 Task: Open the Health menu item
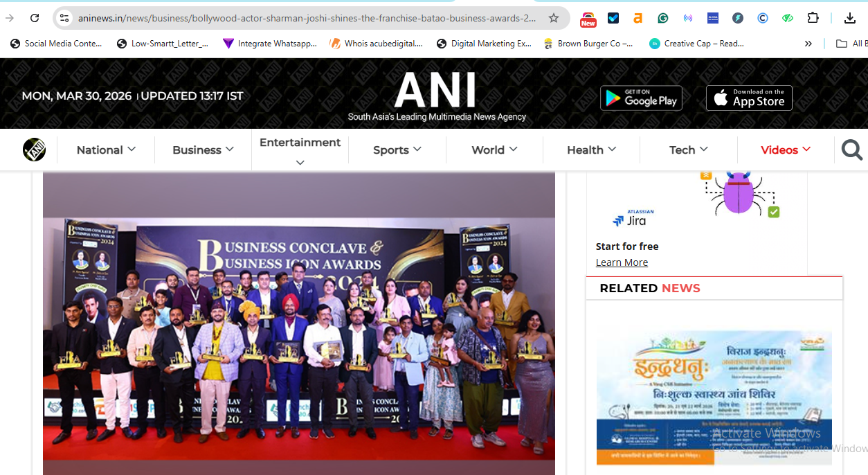pyautogui.click(x=591, y=150)
